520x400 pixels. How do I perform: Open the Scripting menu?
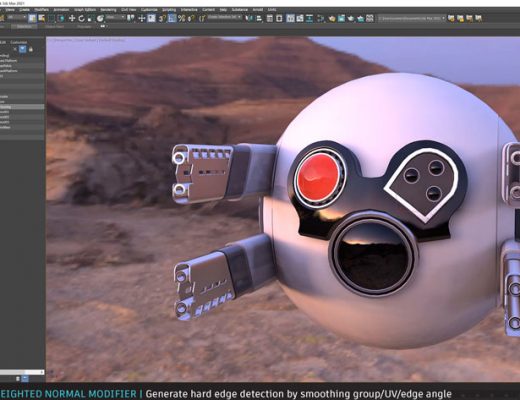pyautogui.click(x=169, y=10)
